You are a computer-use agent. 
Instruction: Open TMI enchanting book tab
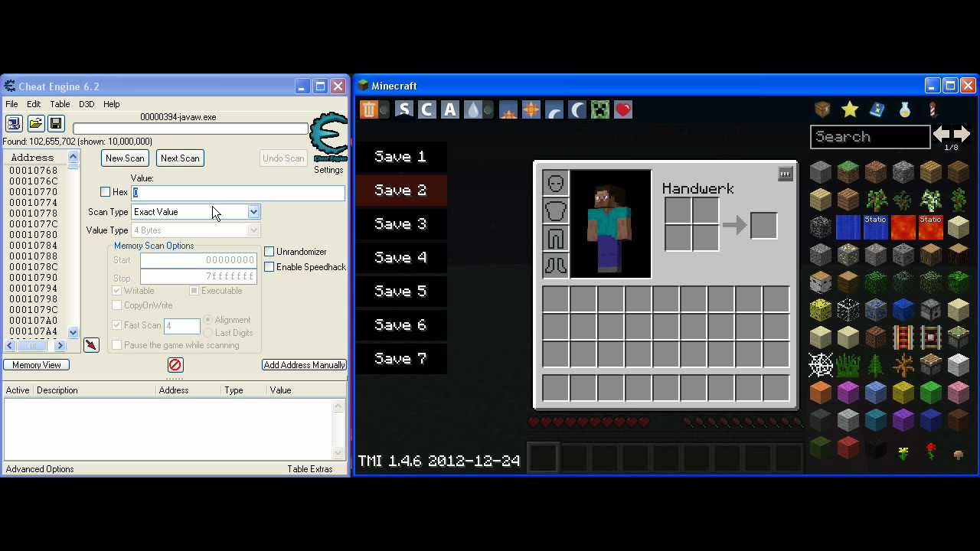tap(877, 109)
